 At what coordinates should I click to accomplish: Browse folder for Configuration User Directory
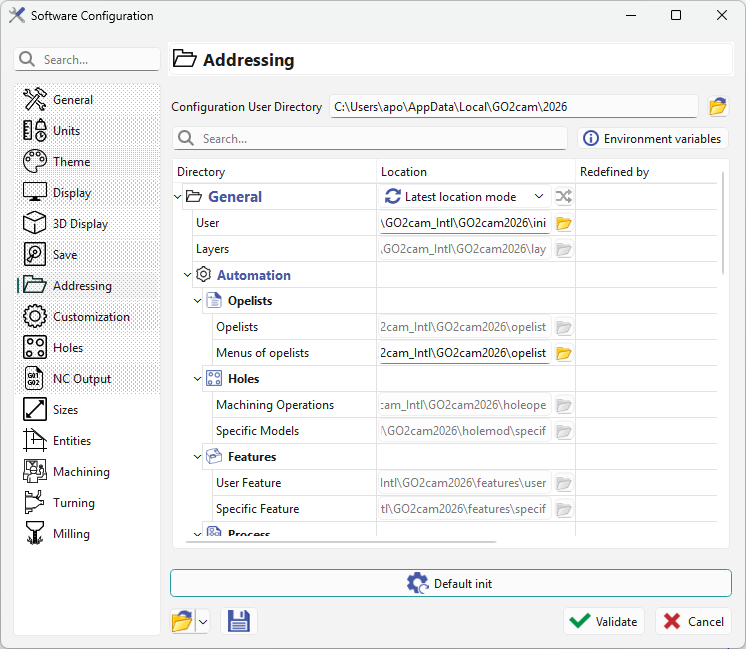pyautogui.click(x=717, y=106)
